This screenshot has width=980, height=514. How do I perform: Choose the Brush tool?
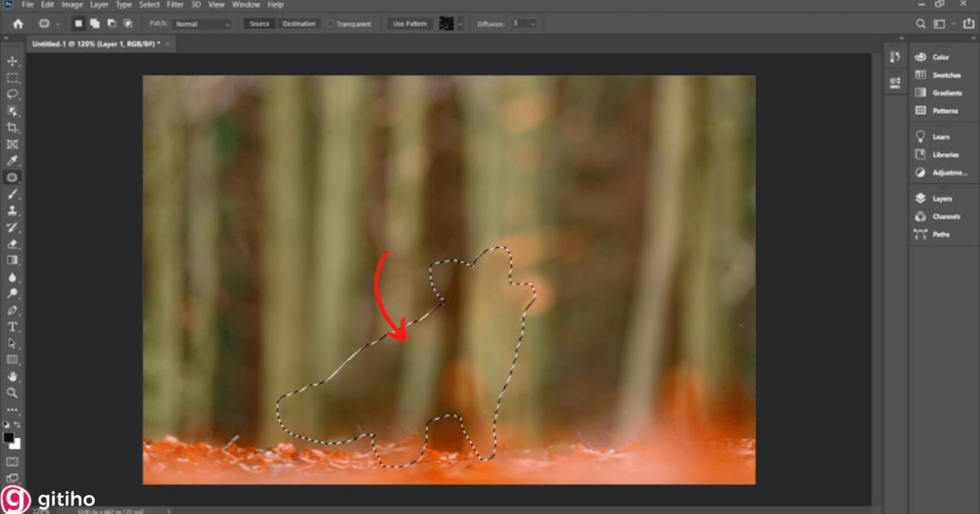point(11,194)
